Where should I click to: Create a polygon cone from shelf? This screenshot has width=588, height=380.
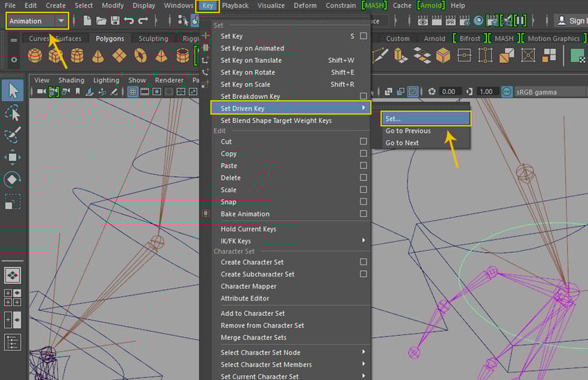click(x=98, y=55)
